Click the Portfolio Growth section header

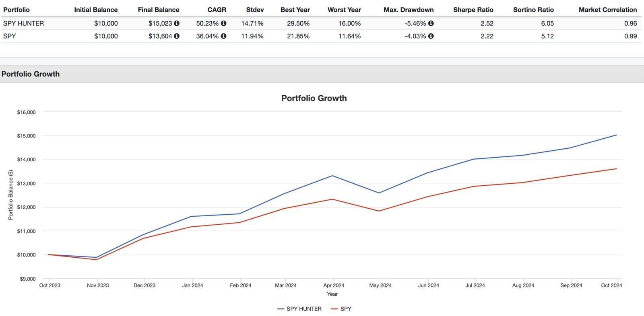click(31, 74)
